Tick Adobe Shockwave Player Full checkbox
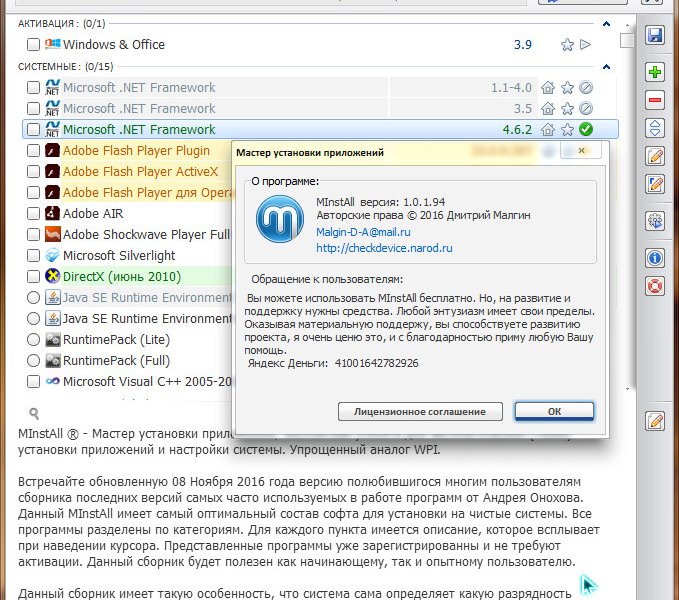679x600 pixels. pos(33,234)
